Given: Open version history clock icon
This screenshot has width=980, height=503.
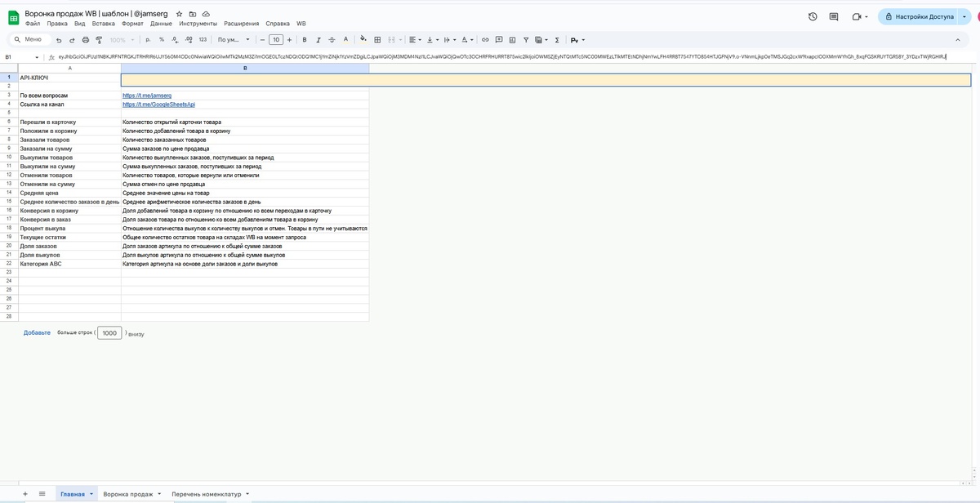Looking at the screenshot, I should point(813,16).
